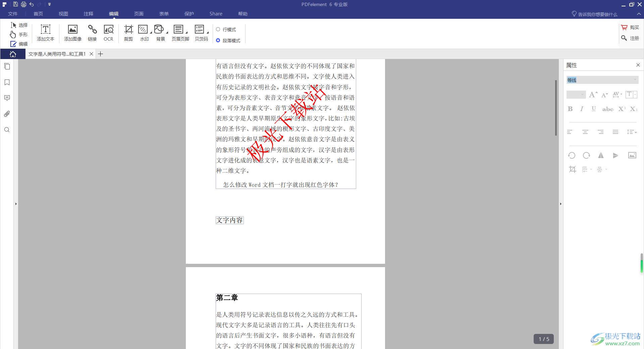Click the 购买 (Buy) button
Viewport: 644px width, 349px height.
tap(630, 28)
